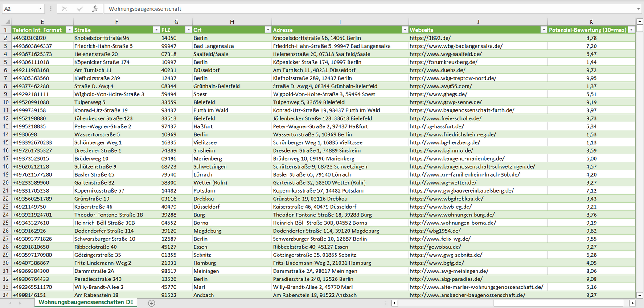Click the Enter checkmark icon in formula bar
This screenshot has width=644, height=308.
(x=80, y=9)
